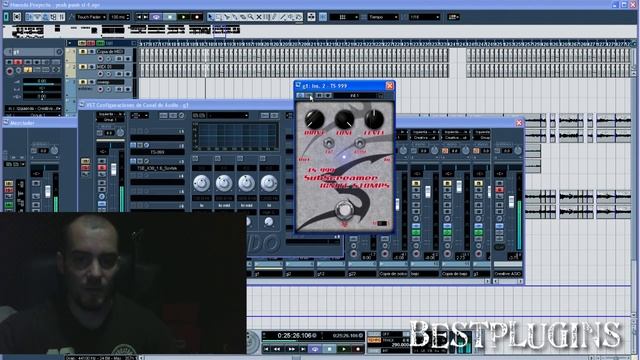Viewport: 640px width, 360px height.
Task: Toggle the Activate Project button
Action: (x=6, y=17)
